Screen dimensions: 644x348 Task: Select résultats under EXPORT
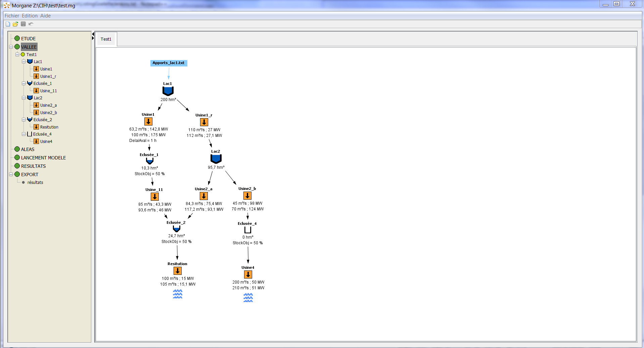pos(35,182)
